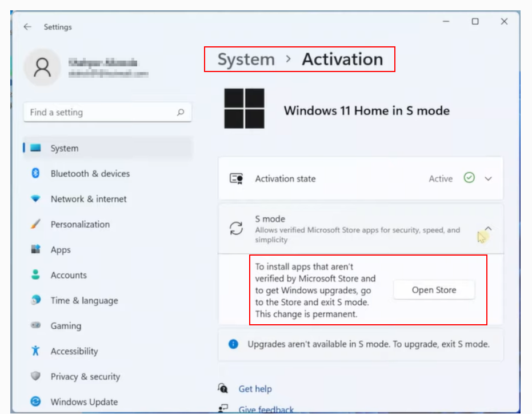Click the 'Activation state' label
532x414 pixels.
tap(285, 178)
